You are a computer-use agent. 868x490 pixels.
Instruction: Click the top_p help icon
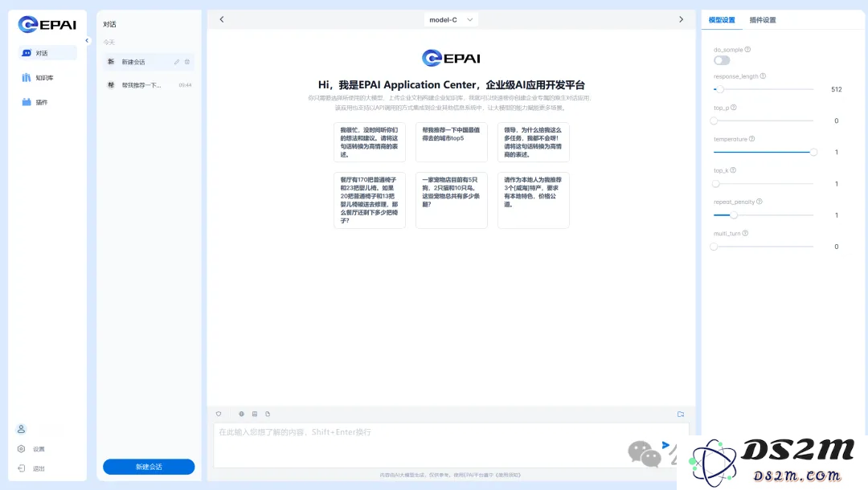734,108
